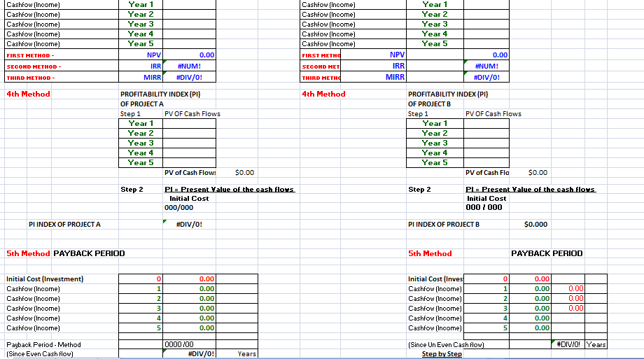Select Year 3 in Project A PV of Cash Flows table
Screen dimensions: 644x359
click(141, 143)
